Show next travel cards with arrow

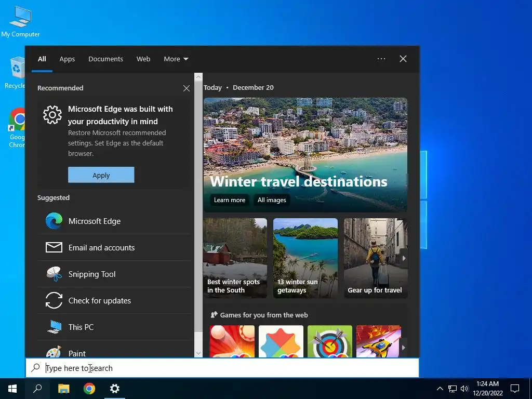tap(404, 258)
